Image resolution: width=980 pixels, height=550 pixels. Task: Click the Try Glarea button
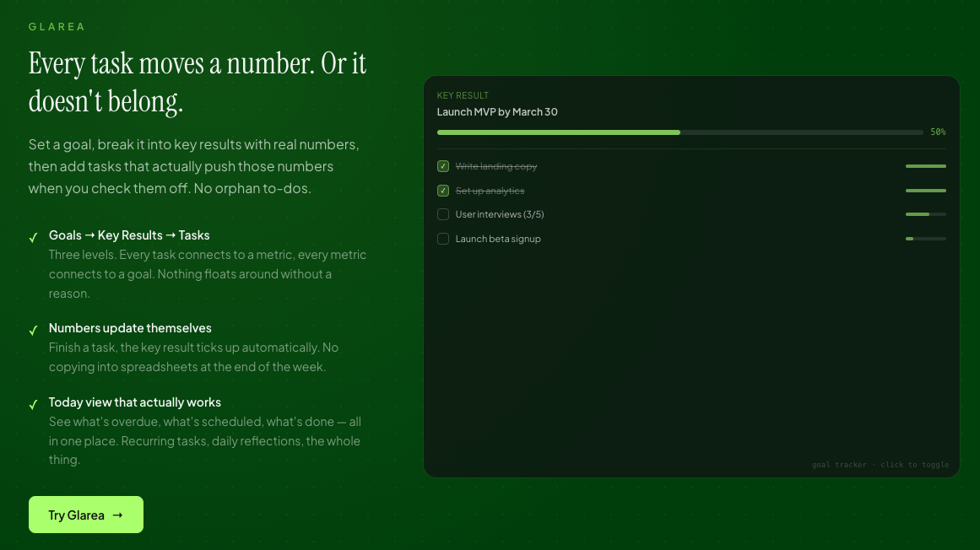pyautogui.click(x=85, y=515)
